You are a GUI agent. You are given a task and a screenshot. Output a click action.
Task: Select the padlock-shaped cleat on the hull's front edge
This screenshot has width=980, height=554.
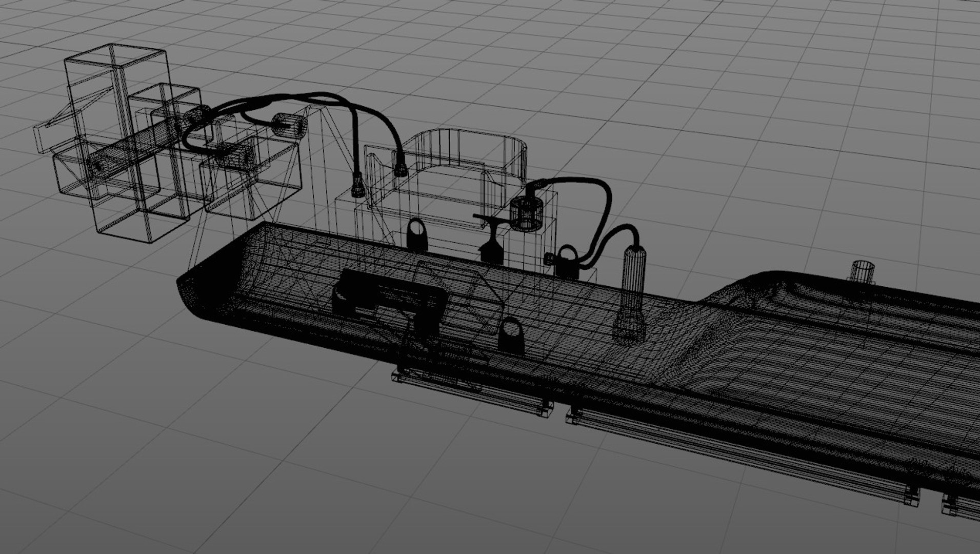tap(511, 337)
